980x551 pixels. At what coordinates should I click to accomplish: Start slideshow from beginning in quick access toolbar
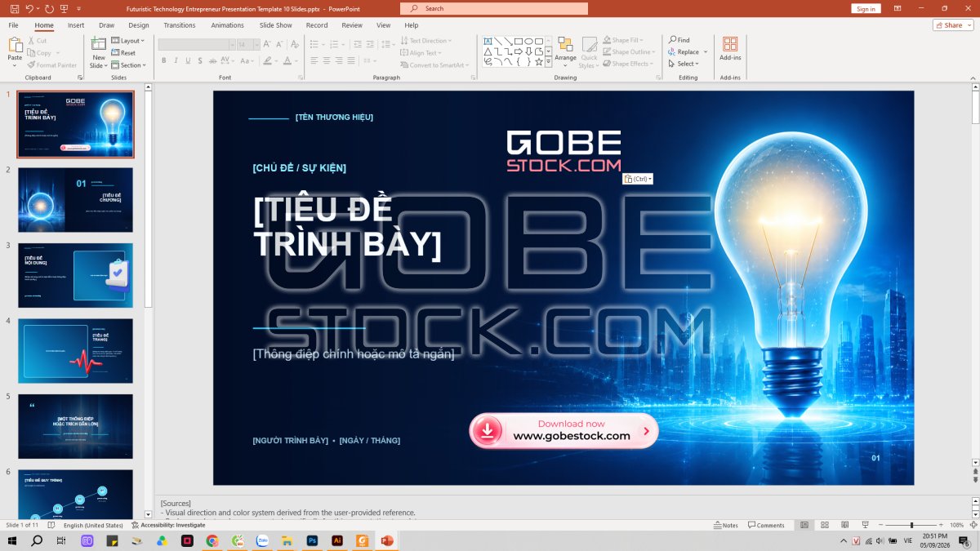tap(65, 8)
